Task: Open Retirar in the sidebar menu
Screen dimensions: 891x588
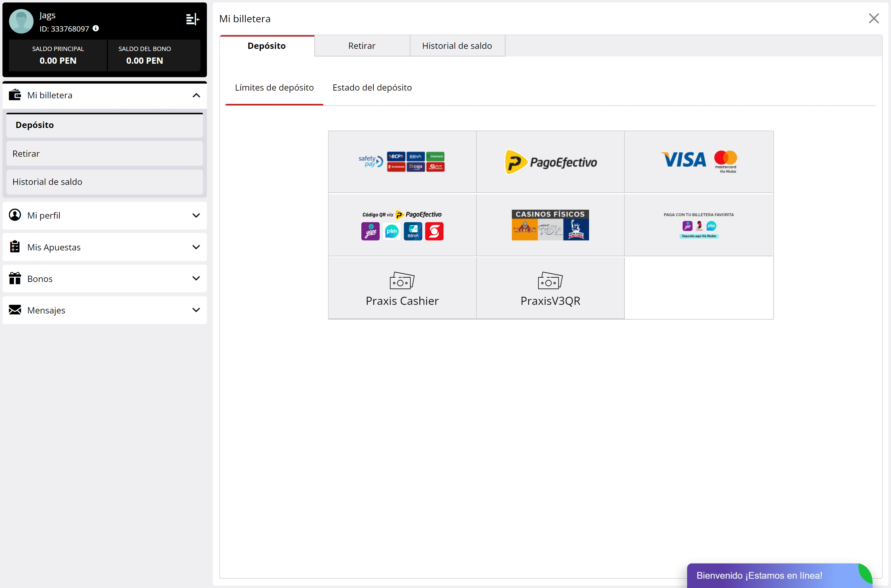Action: (105, 153)
